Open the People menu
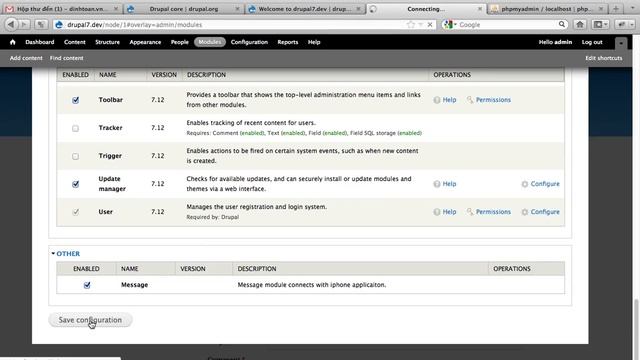640x360 pixels. point(180,42)
